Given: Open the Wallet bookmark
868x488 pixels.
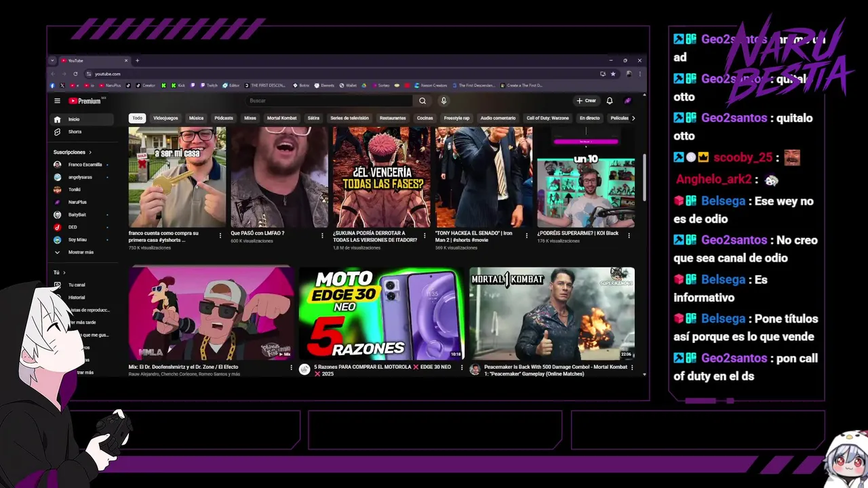Looking at the screenshot, I should (x=348, y=85).
